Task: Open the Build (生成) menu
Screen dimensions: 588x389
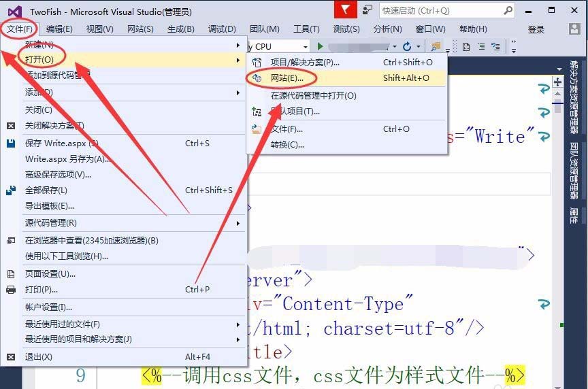Action: [x=181, y=29]
